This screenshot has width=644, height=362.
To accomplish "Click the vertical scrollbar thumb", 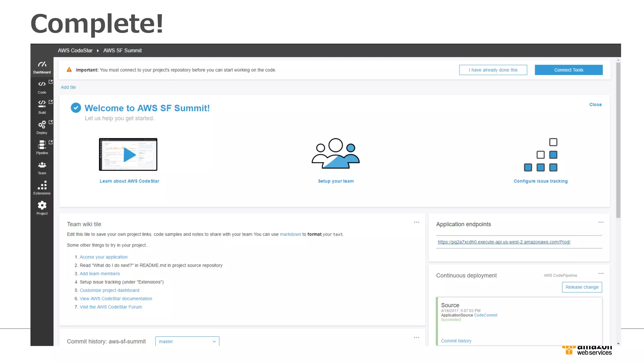I will tap(618, 140).
